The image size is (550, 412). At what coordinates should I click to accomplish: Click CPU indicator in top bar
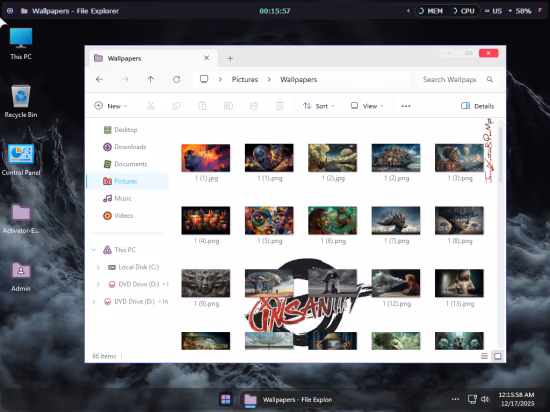pos(463,11)
